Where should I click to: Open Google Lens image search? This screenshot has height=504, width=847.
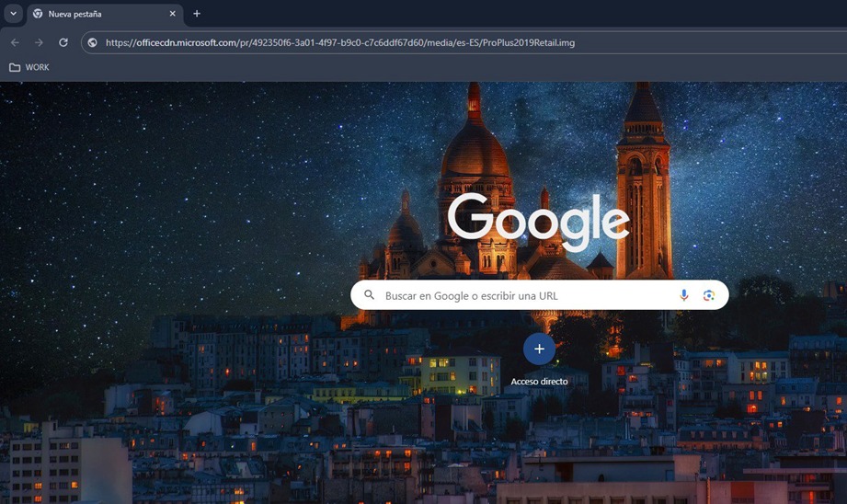[709, 295]
